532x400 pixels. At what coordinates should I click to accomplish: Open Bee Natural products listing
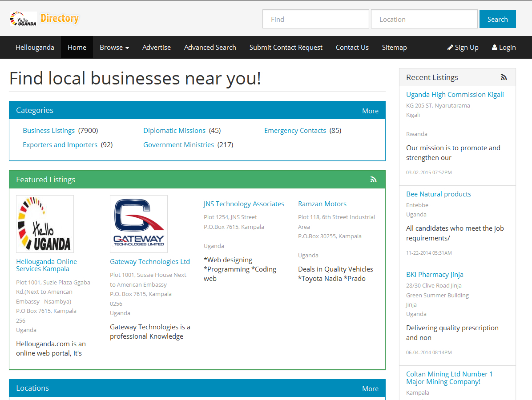click(x=439, y=194)
